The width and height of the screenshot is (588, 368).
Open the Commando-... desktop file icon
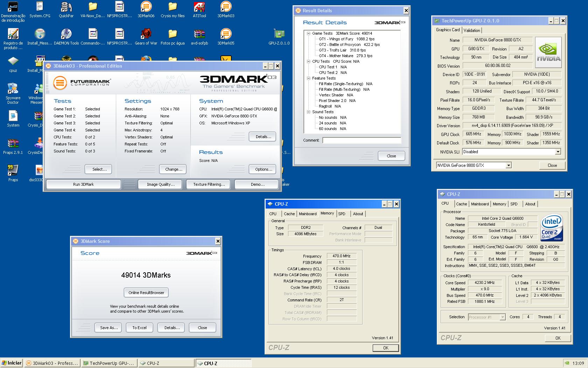[93, 37]
